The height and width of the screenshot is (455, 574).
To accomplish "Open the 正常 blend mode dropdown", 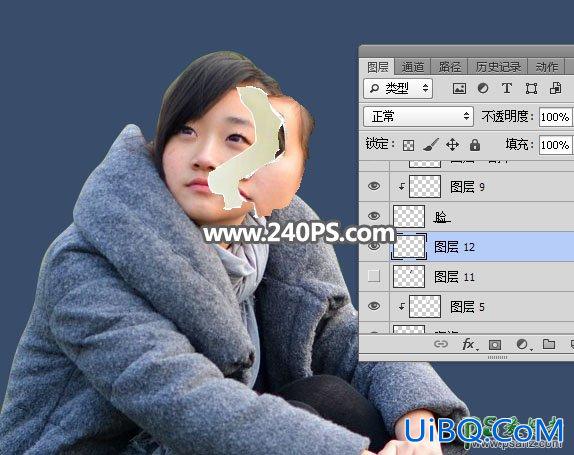I will pos(418,116).
